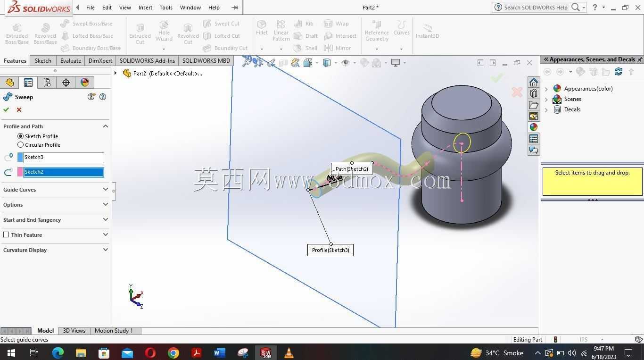Cancel the Sweep with red X

coord(19,109)
